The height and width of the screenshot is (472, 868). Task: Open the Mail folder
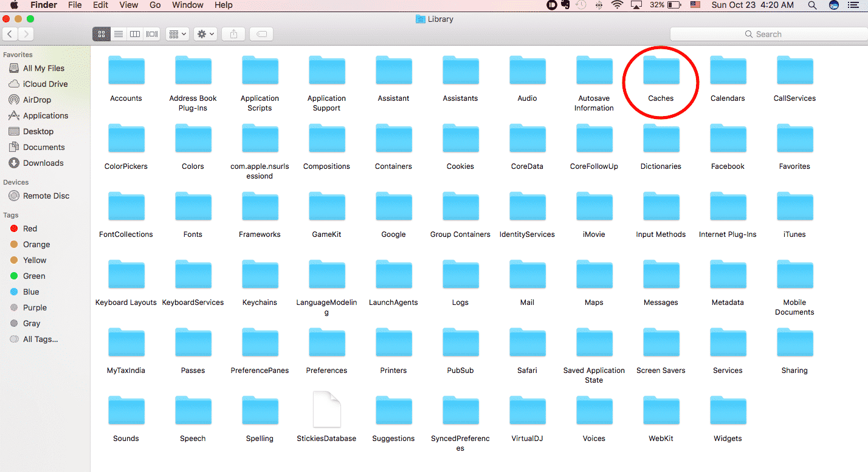[527, 275]
